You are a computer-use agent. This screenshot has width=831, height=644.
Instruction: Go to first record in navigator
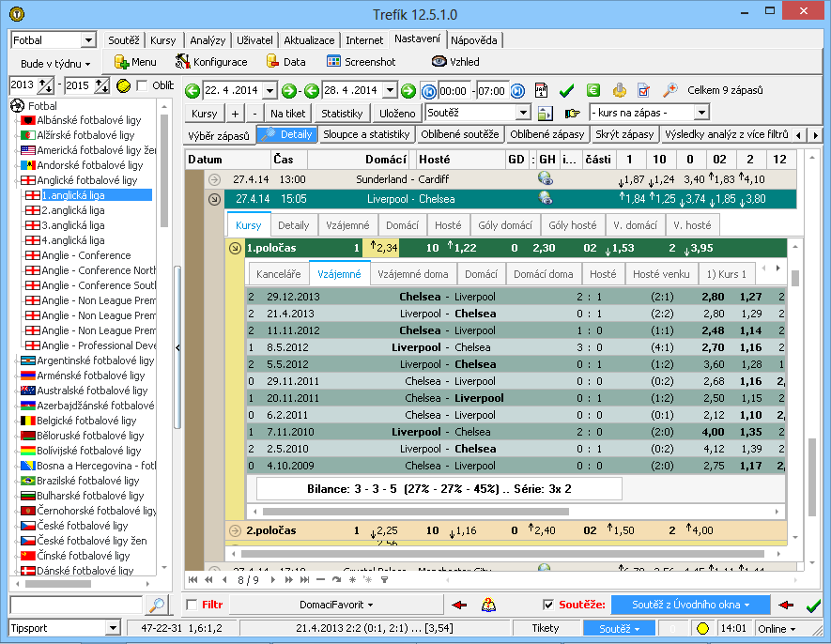(192, 580)
